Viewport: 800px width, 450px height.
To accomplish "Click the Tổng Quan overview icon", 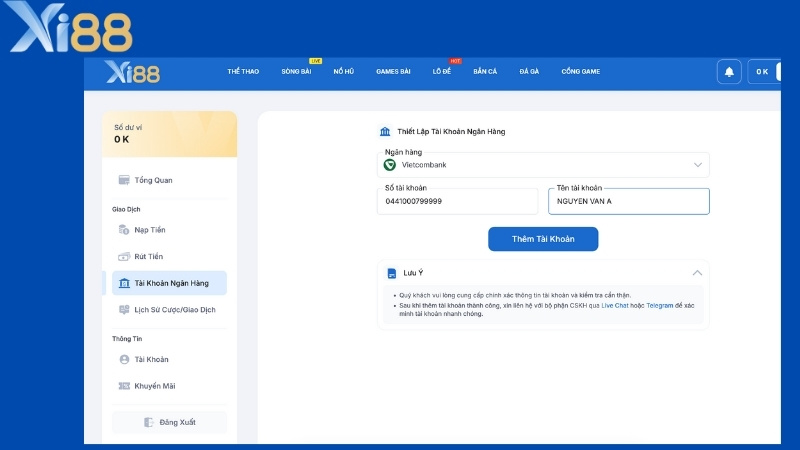I will (x=124, y=180).
